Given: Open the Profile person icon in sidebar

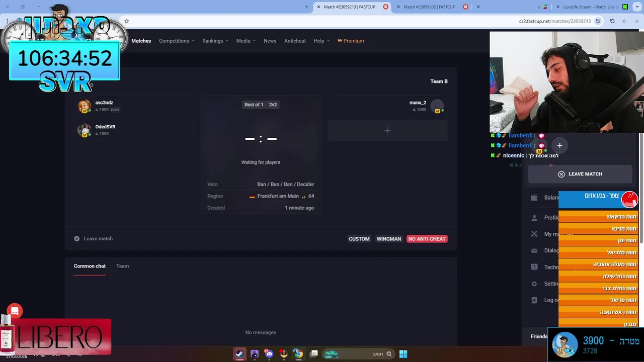Looking at the screenshot, I should (x=534, y=218).
